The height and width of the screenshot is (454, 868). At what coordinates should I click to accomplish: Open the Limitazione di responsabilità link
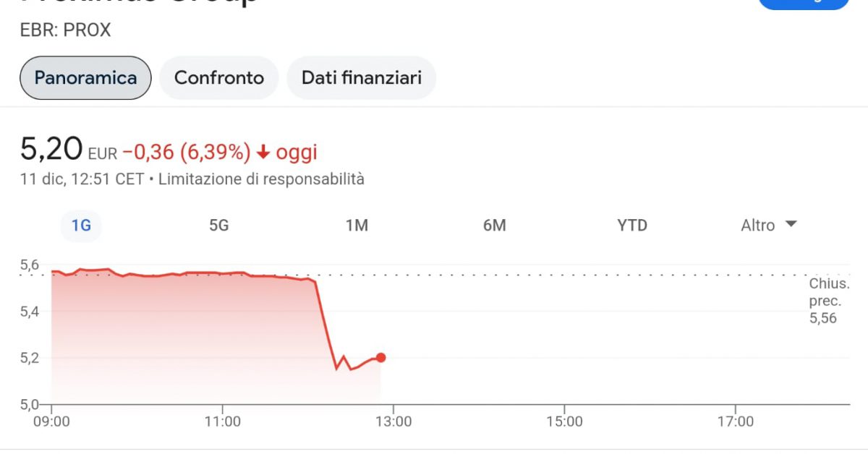[261, 179]
